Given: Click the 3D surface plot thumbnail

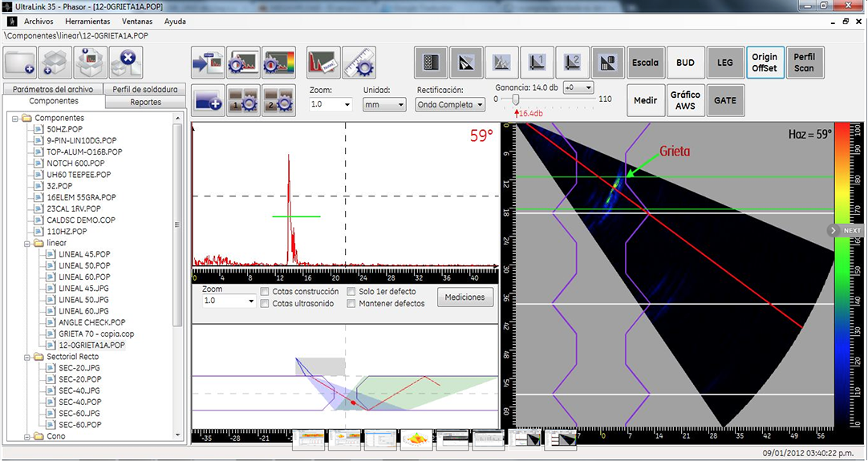Looking at the screenshot, I should (417, 440).
